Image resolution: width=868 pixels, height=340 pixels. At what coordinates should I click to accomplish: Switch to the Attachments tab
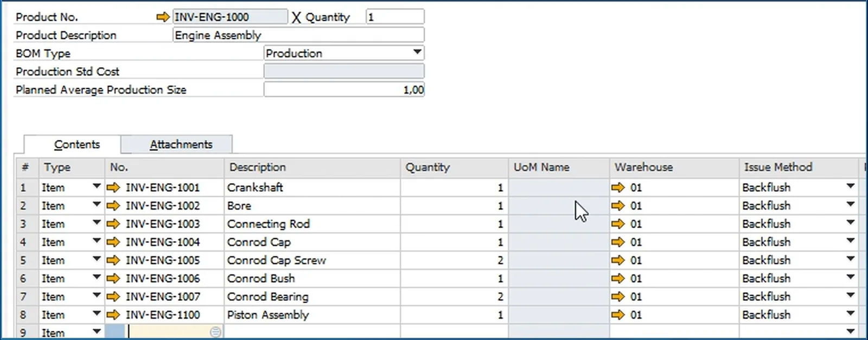(x=177, y=144)
